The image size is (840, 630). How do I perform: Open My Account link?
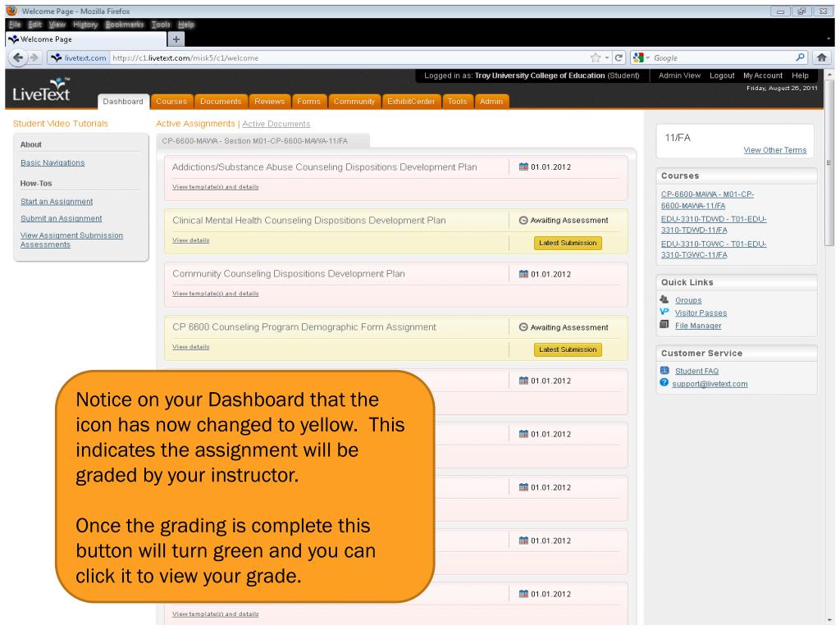(x=762, y=75)
